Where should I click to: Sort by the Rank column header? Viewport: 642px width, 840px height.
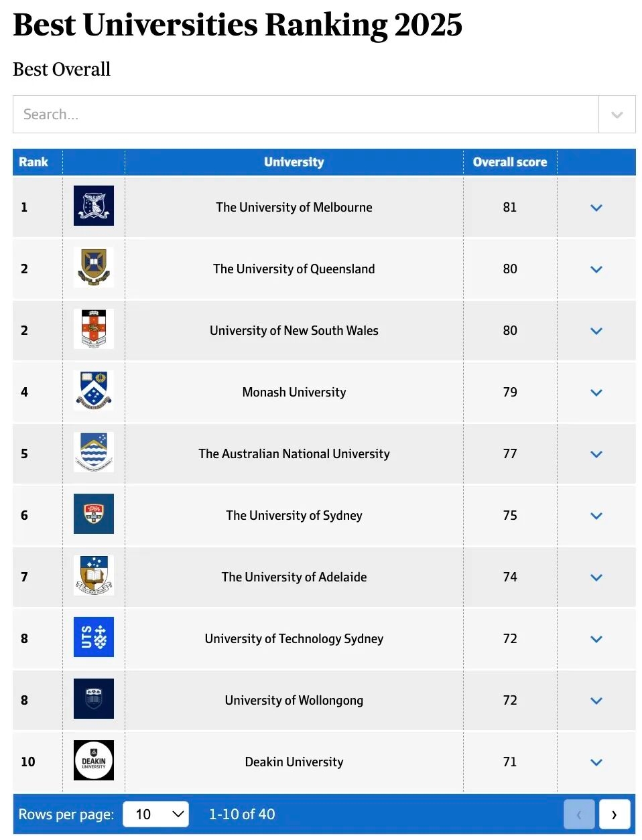tap(34, 162)
